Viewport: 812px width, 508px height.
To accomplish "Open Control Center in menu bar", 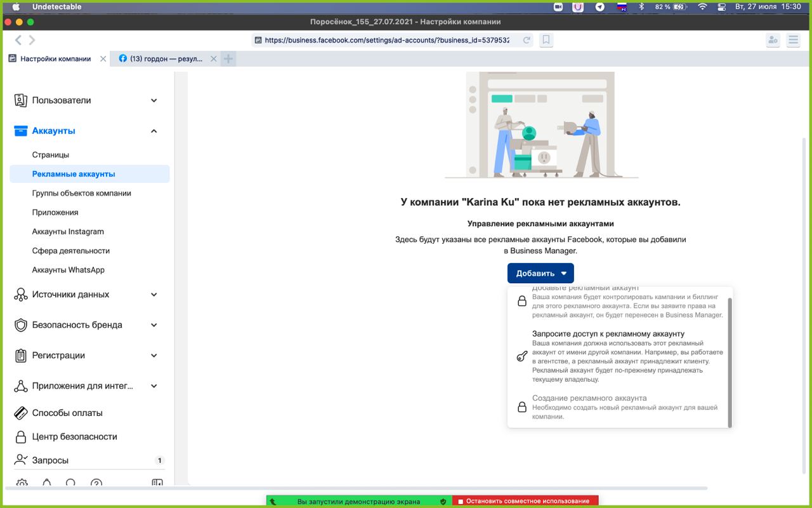I will click(721, 6).
